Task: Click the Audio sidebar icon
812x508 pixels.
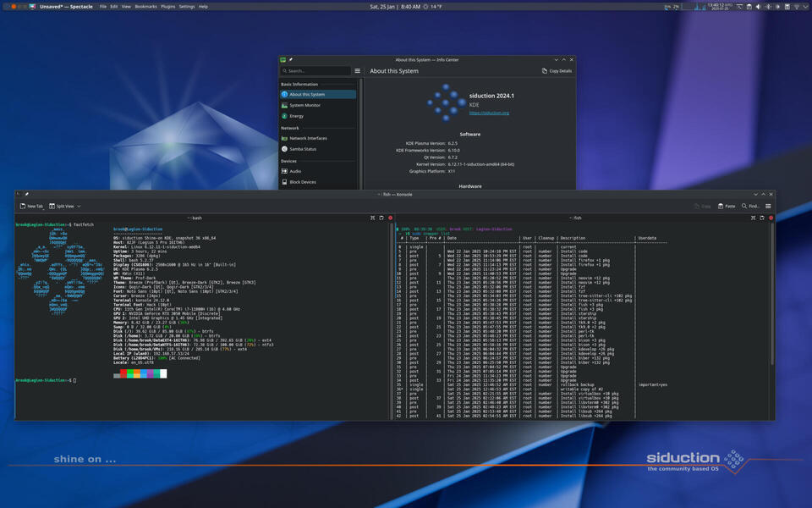Action: (x=284, y=171)
